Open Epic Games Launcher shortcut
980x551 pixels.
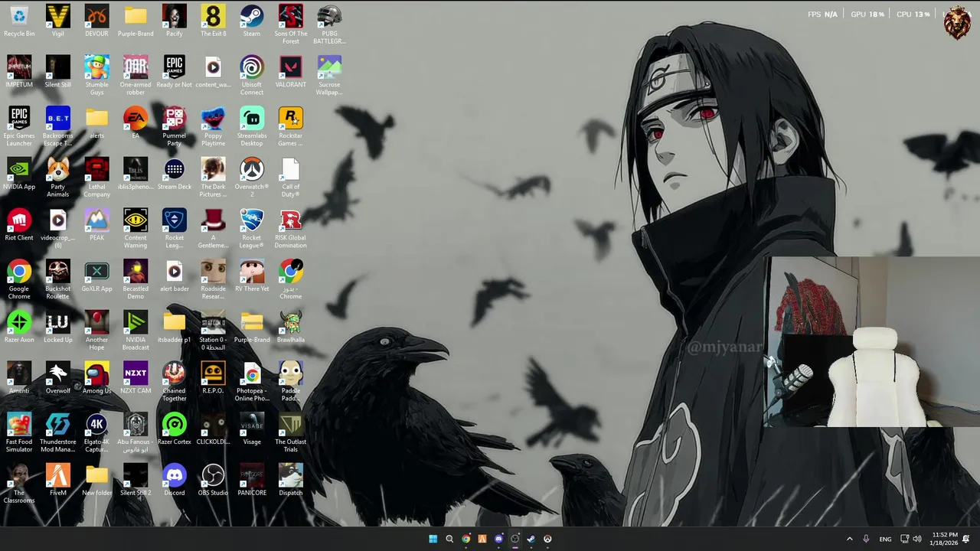point(19,127)
